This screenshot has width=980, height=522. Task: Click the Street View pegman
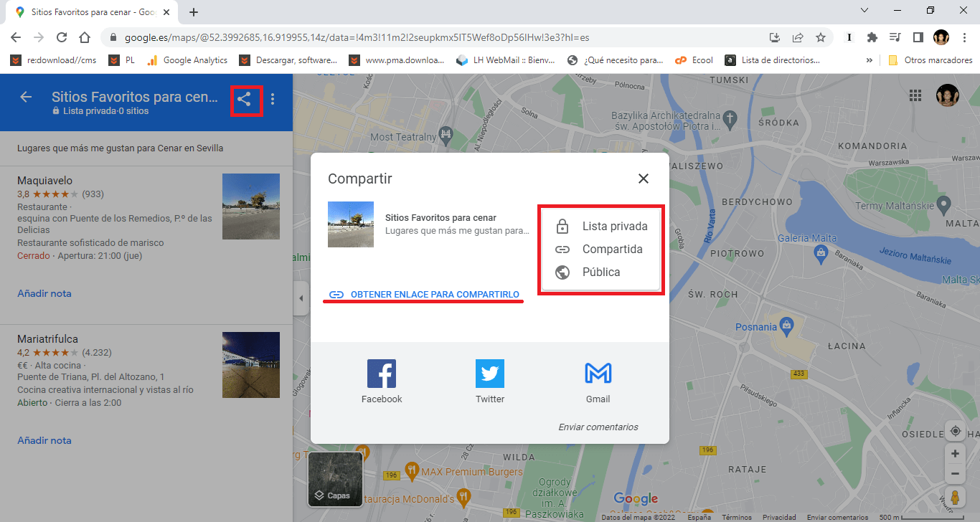point(955,497)
